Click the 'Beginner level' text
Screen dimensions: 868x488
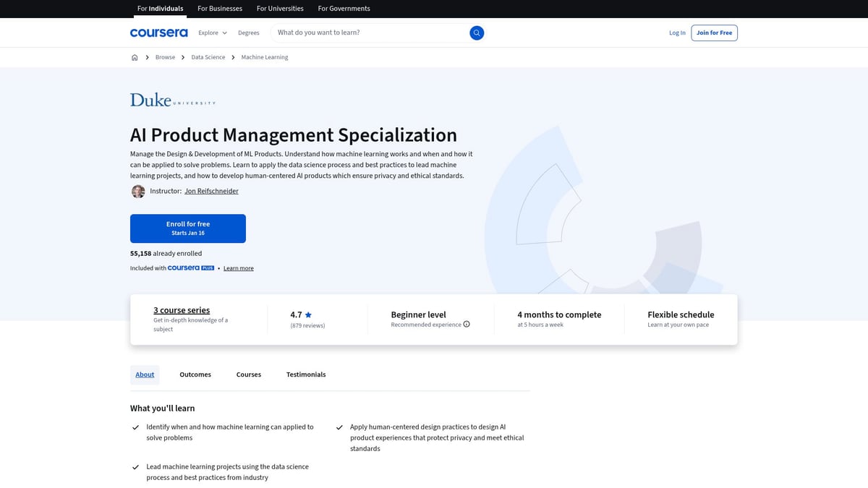[x=419, y=314]
